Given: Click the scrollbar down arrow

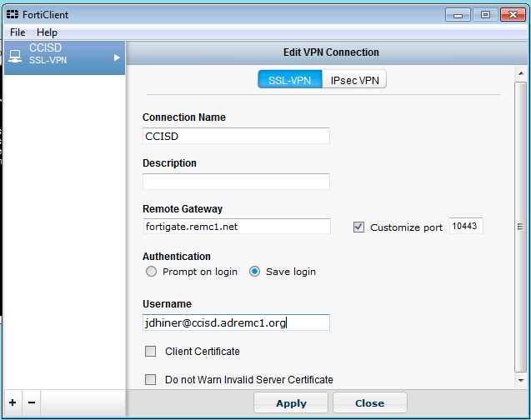Looking at the screenshot, I should pyautogui.click(x=521, y=381).
